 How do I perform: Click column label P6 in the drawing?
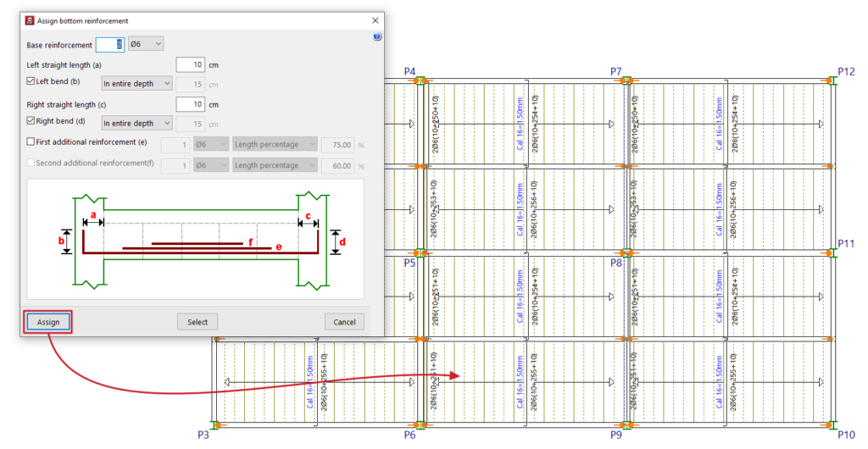[x=409, y=435]
